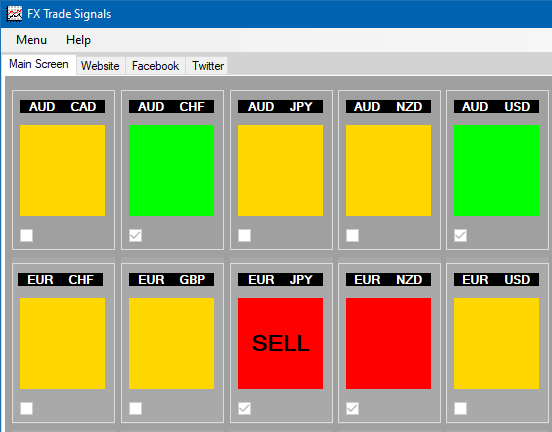The width and height of the screenshot is (552, 432).
Task: Click the AUD CAD yellow signal box
Action: click(62, 170)
